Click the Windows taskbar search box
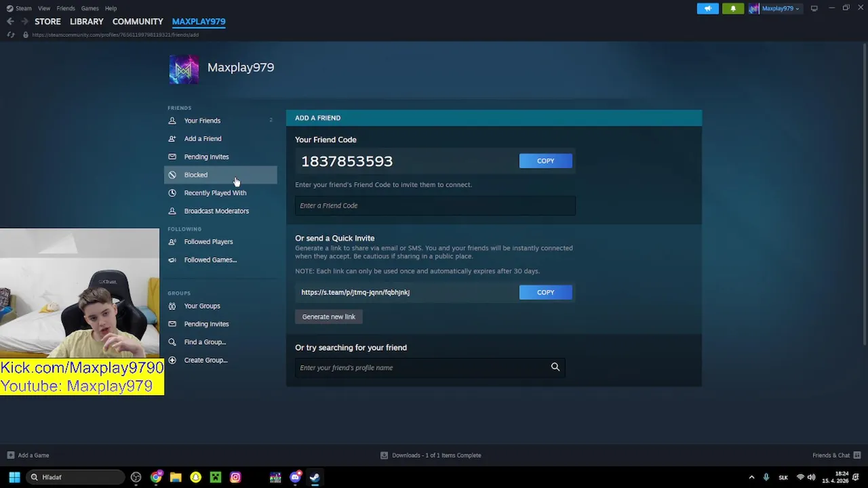Image resolution: width=868 pixels, height=488 pixels. click(x=75, y=477)
